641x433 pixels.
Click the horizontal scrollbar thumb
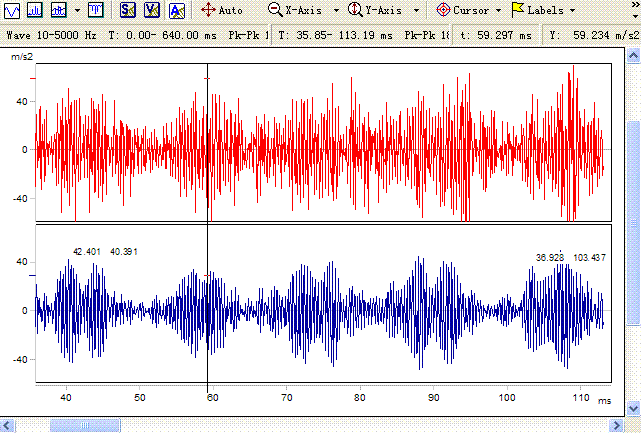pos(85,426)
